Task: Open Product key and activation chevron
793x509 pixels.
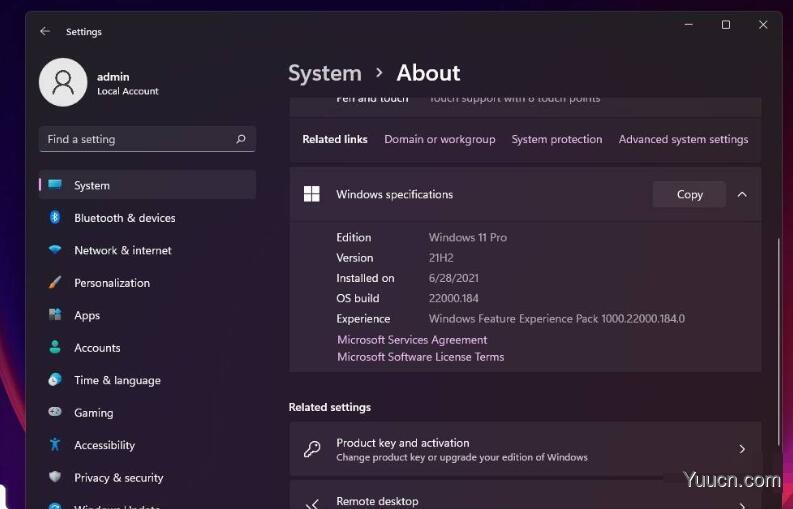Action: pos(742,449)
